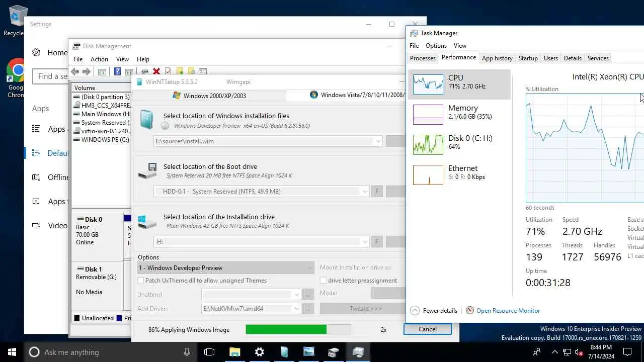Switch to Disk Management taskbar icon

(334, 352)
